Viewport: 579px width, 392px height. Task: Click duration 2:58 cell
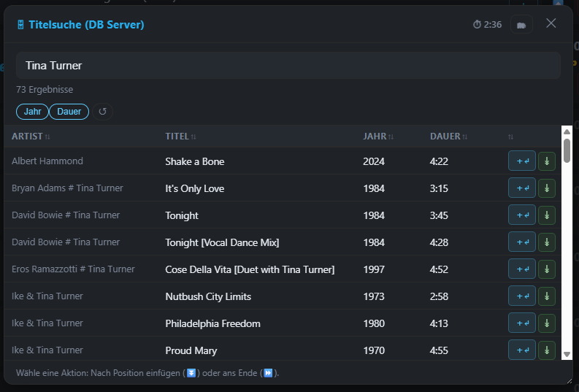pyautogui.click(x=439, y=296)
